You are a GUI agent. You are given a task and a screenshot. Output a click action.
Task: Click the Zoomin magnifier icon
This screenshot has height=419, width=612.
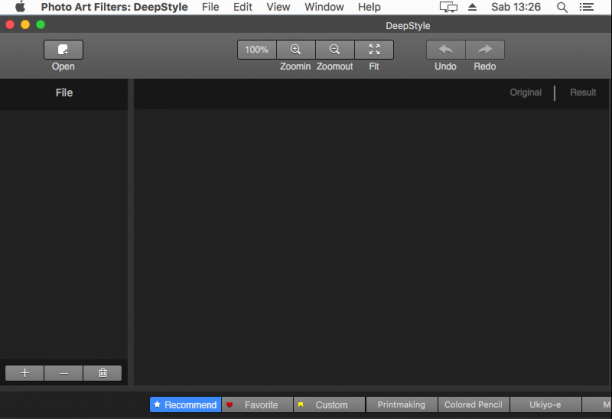295,50
